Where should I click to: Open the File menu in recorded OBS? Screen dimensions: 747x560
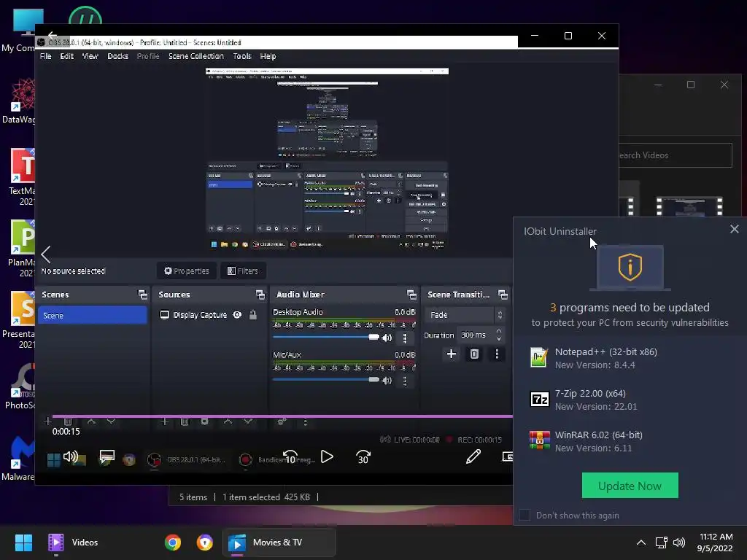[x=46, y=56]
